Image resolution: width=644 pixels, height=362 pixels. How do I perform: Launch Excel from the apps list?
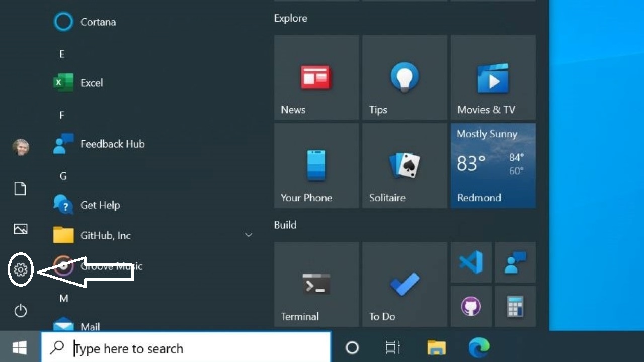tap(92, 83)
